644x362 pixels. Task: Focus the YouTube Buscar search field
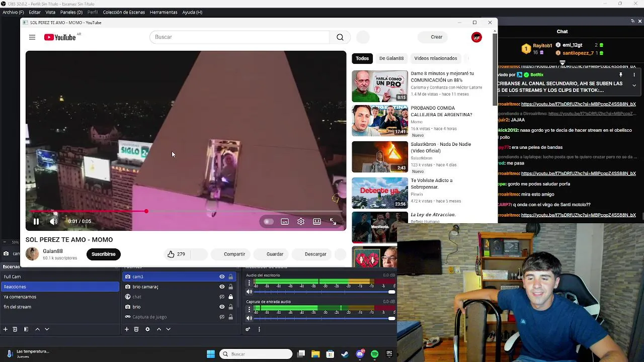240,37
